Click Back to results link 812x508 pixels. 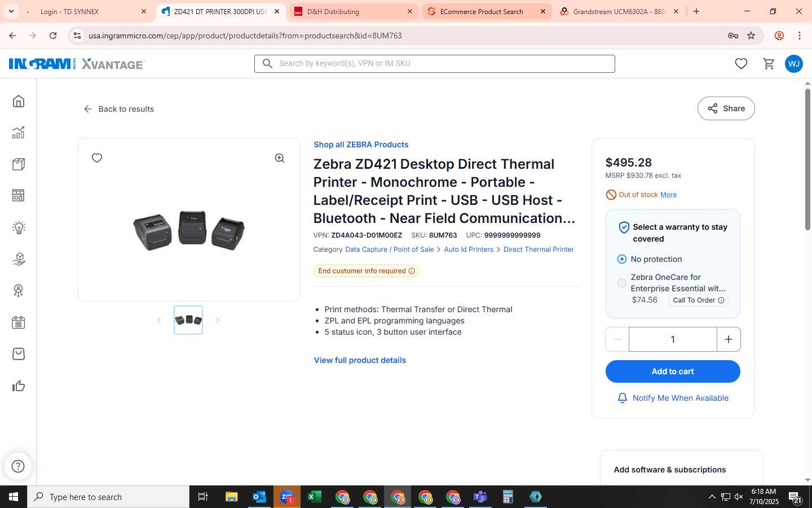point(119,109)
